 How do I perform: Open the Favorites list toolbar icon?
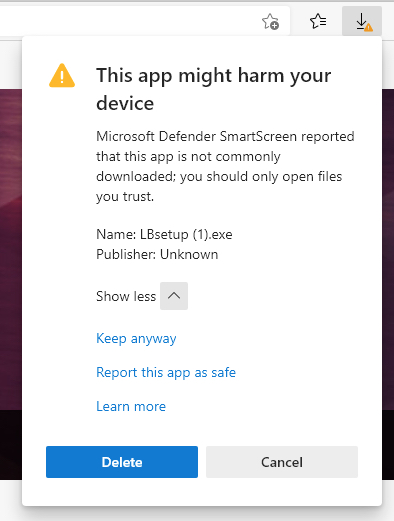[318, 21]
